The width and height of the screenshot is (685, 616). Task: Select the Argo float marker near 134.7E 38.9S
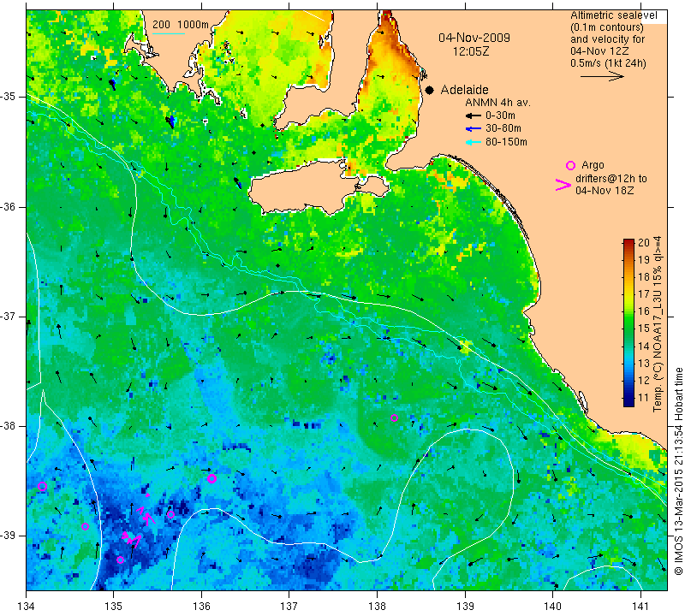tap(85, 526)
